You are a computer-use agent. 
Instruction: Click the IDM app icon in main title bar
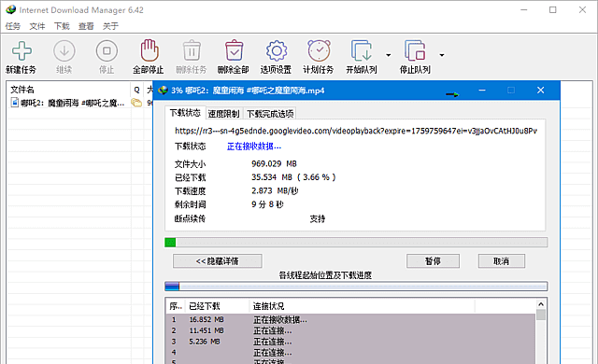click(x=10, y=9)
